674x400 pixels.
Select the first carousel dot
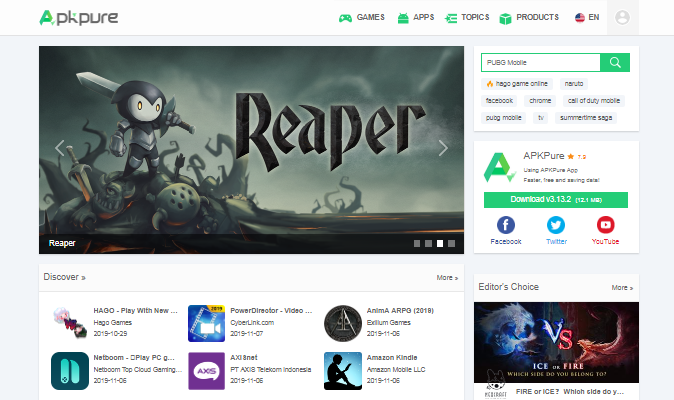(417, 244)
